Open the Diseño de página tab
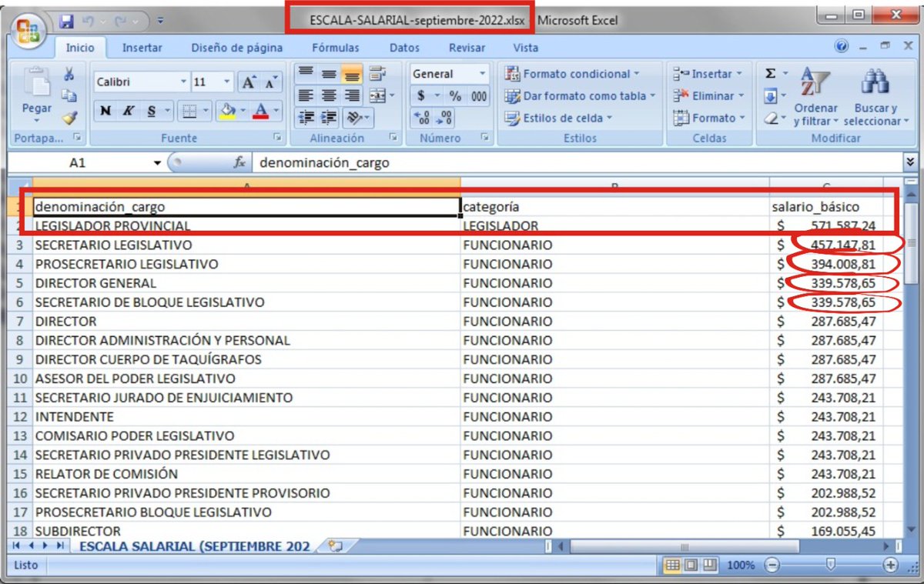Viewport: 924px width, 584px height. pos(237,48)
